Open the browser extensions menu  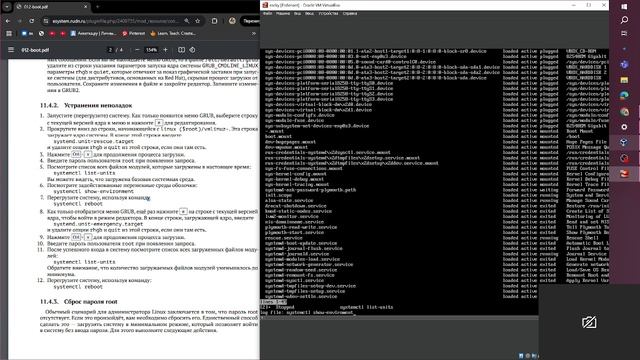pyautogui.click(x=214, y=21)
